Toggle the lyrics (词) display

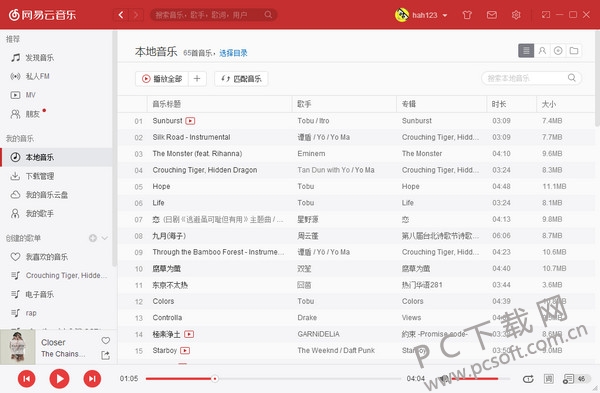(549, 379)
